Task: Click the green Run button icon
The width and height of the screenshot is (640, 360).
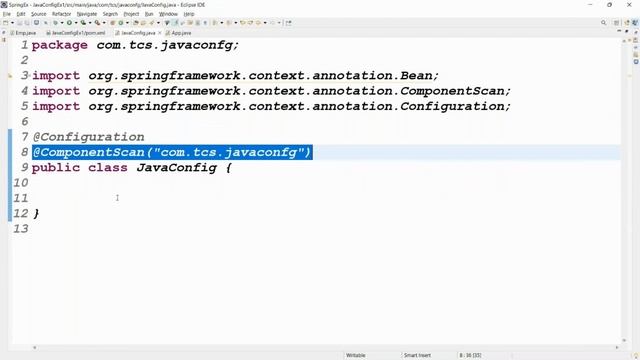Action: (69, 23)
